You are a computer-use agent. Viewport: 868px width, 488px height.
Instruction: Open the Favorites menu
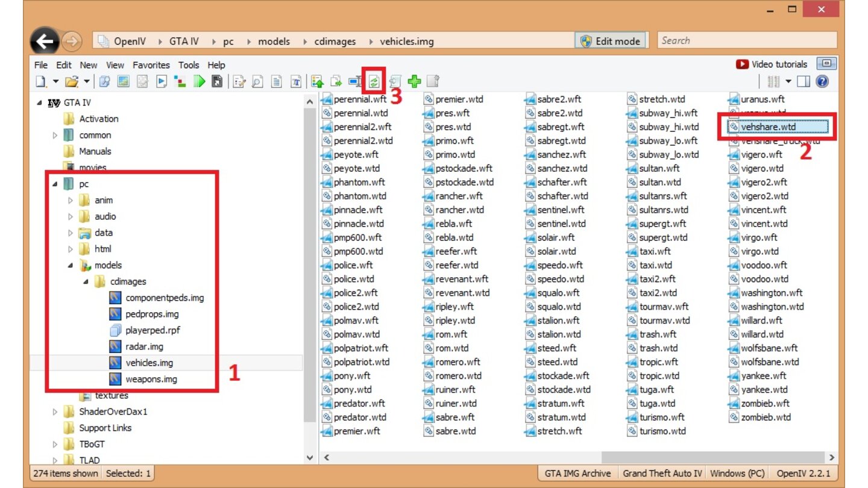click(151, 65)
